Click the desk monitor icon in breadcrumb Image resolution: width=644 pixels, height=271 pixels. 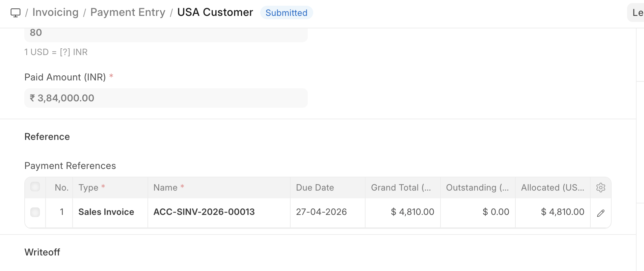[16, 13]
